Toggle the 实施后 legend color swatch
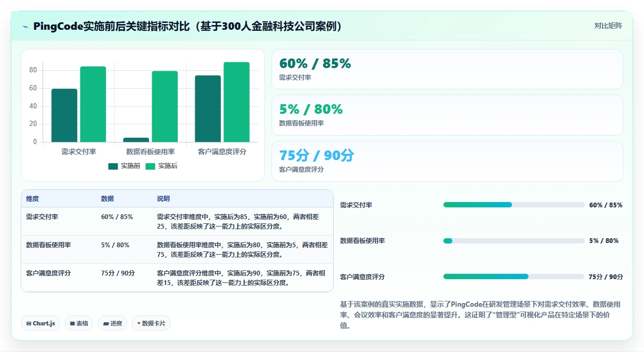Viewport: 644px width, 352px height. pyautogui.click(x=150, y=166)
